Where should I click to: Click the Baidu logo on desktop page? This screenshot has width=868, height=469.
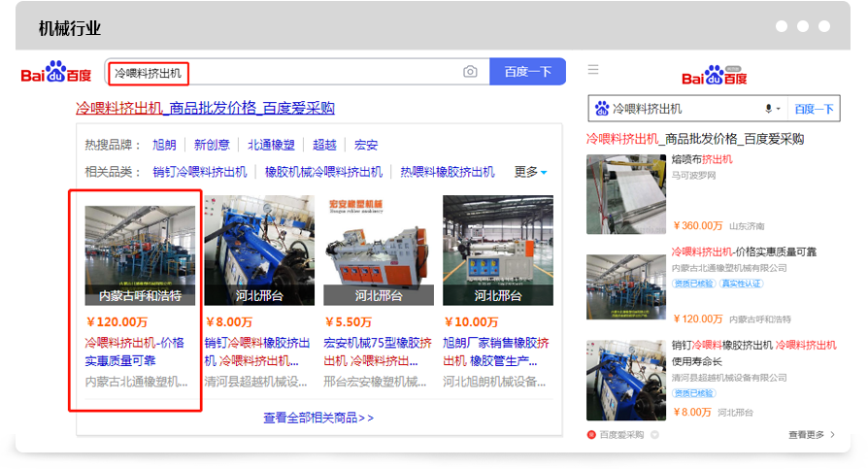(56, 73)
